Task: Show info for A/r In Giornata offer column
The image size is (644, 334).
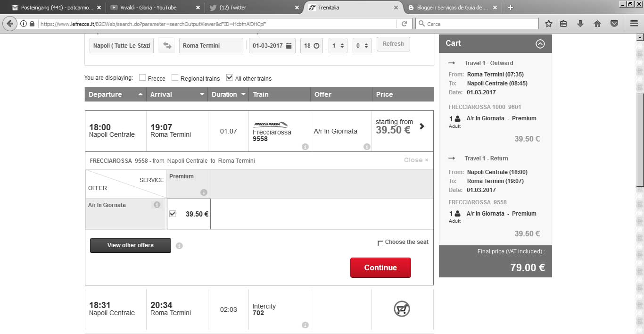Action: pyautogui.click(x=367, y=147)
